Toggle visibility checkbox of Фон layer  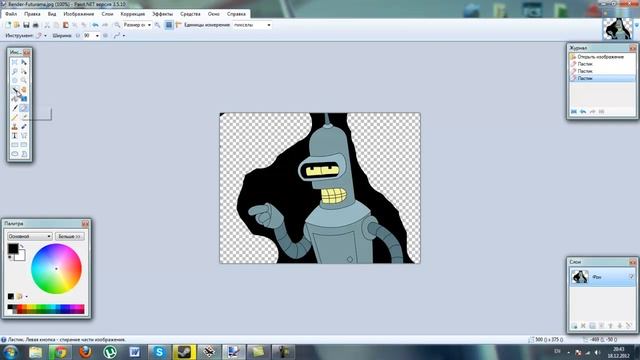[631, 277]
